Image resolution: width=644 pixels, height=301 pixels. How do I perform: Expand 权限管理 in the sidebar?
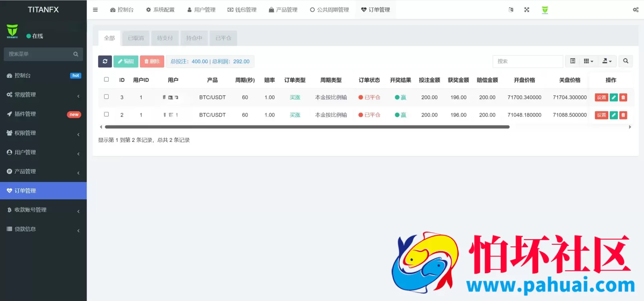pyautogui.click(x=43, y=133)
